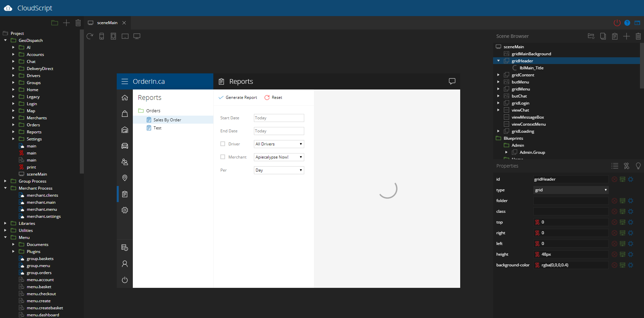Open the blue help question mark icon
644x318 pixels.
pos(627,23)
